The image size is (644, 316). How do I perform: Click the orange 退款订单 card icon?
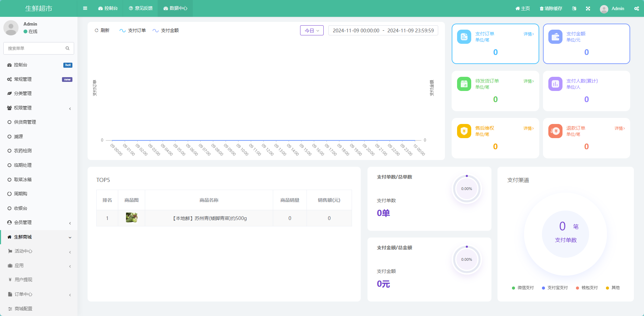[x=555, y=131]
